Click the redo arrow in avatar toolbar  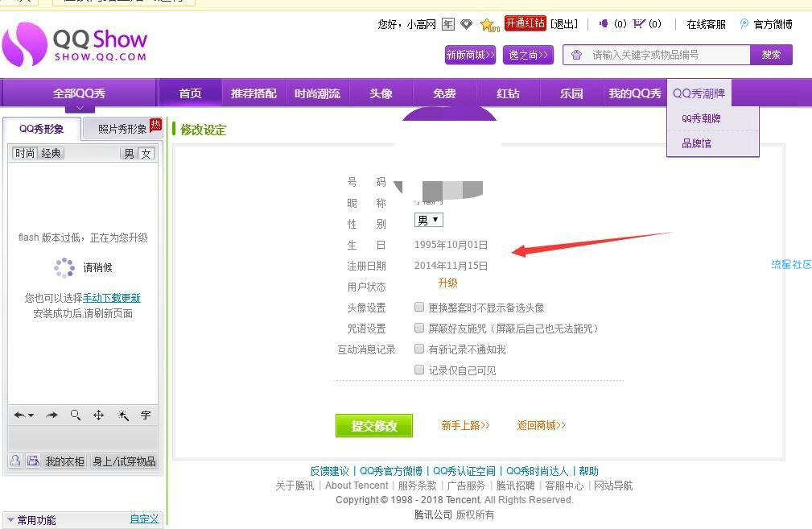point(52,415)
